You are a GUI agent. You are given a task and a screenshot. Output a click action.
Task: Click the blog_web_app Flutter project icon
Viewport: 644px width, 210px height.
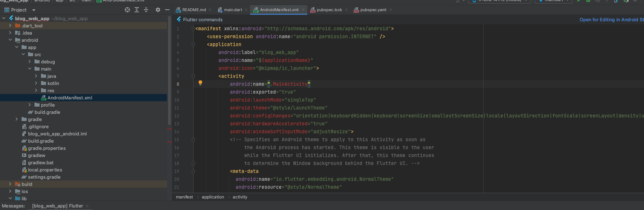12,18
